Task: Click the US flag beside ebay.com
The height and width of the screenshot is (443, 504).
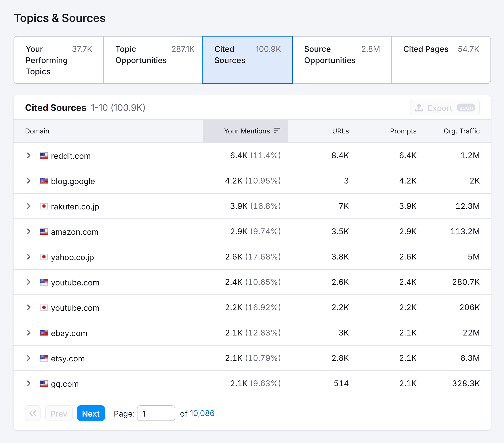Action: 44,333
